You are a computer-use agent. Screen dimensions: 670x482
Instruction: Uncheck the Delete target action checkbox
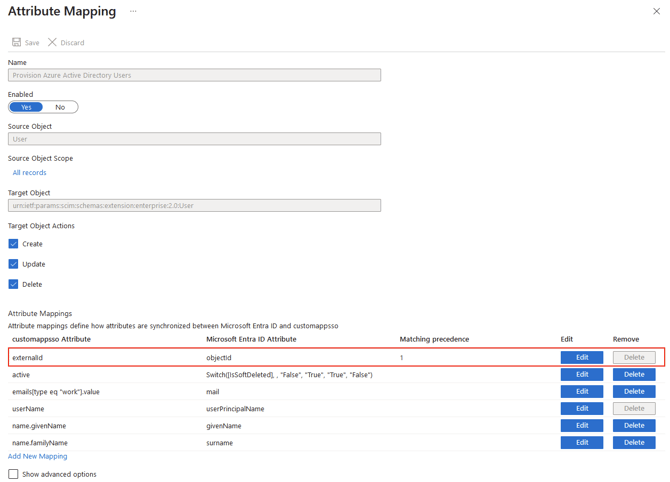tap(13, 284)
